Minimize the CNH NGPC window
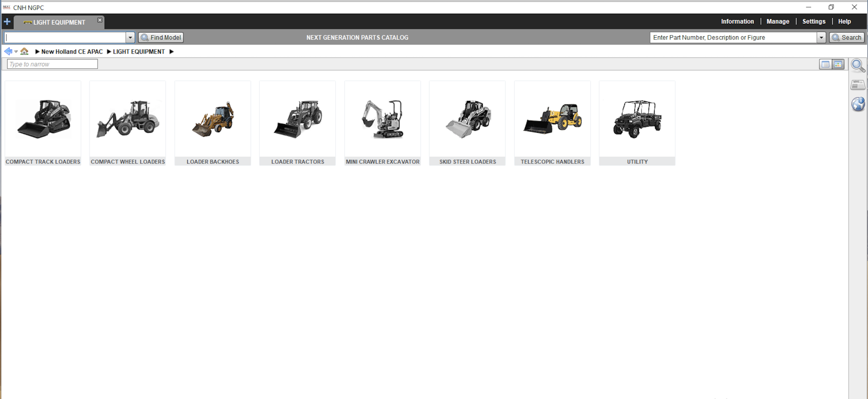The image size is (868, 399). [x=808, y=7]
